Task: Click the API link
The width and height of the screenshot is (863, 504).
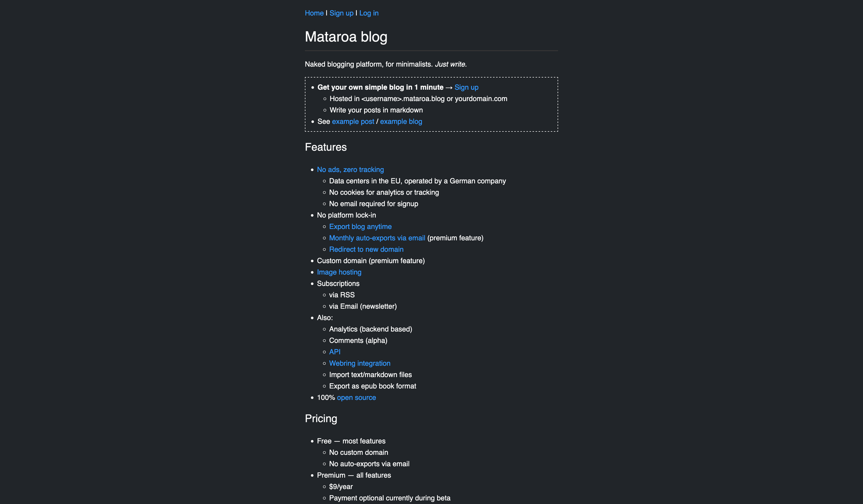Action: [x=334, y=352]
